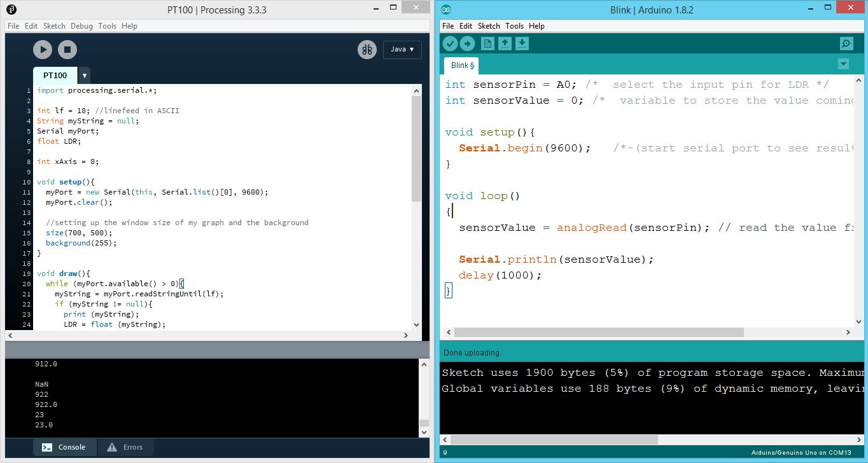
Task: Toggle the Processing debugger butterfly icon
Action: (x=367, y=50)
